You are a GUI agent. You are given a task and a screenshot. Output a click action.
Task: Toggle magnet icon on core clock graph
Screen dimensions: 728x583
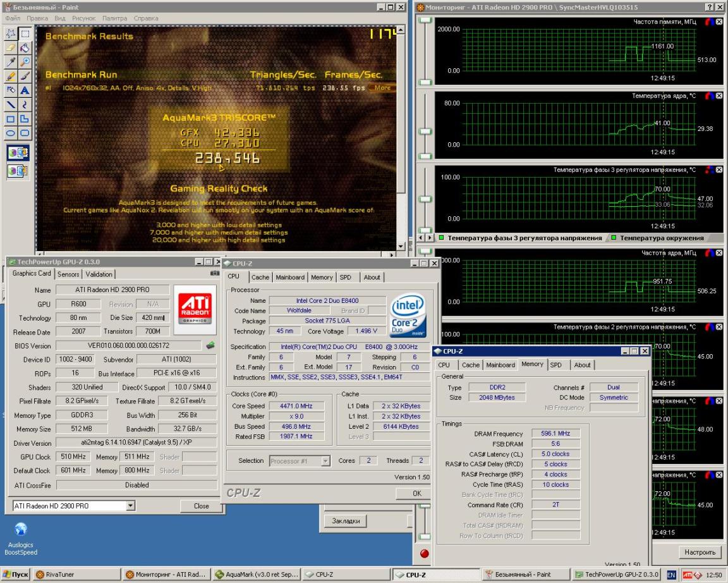coord(710,253)
